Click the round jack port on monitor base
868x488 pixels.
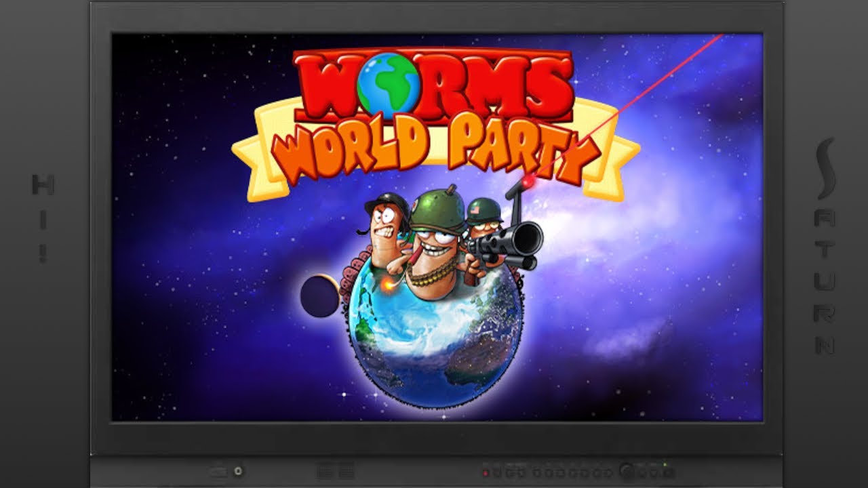click(237, 470)
